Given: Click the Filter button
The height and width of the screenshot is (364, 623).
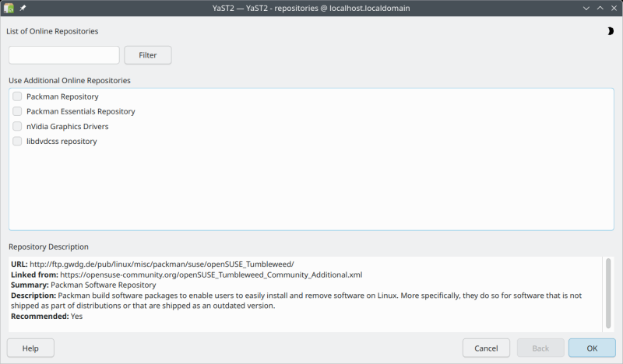Looking at the screenshot, I should [148, 55].
